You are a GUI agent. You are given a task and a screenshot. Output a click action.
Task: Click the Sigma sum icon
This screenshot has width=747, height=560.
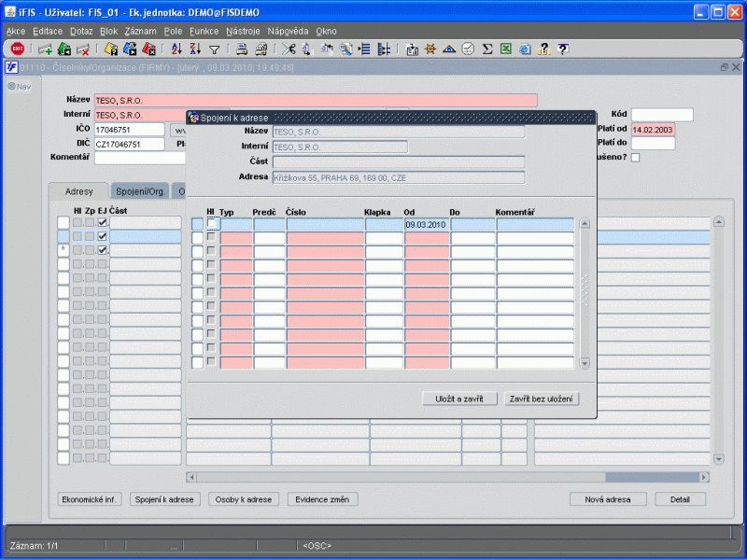click(487, 49)
